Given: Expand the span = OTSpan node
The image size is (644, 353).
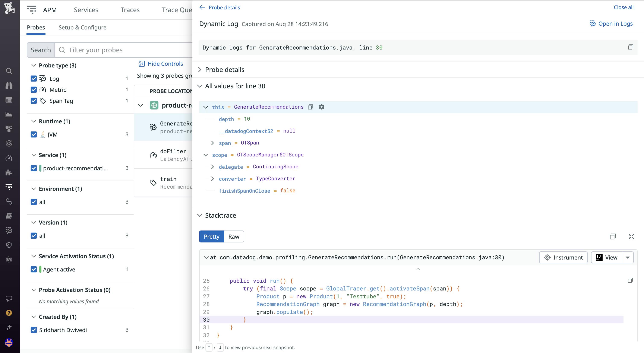Looking at the screenshot, I should pos(212,143).
